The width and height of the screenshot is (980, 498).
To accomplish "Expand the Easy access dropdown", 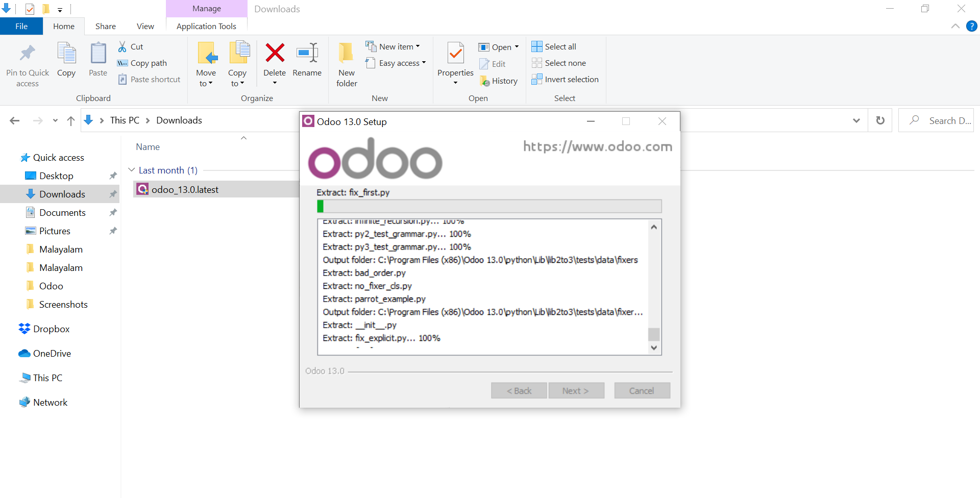I will (x=396, y=63).
